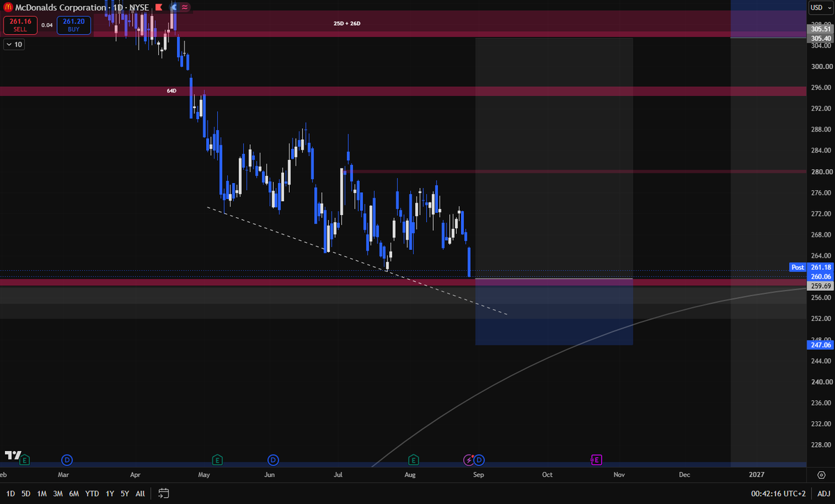
Task: Collapse the 10 indicators legend chevron
Action: pos(14,45)
